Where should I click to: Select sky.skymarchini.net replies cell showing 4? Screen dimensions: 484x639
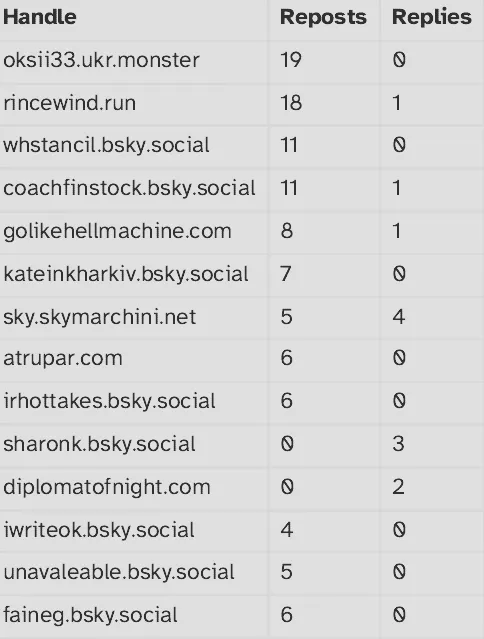pyautogui.click(x=399, y=317)
